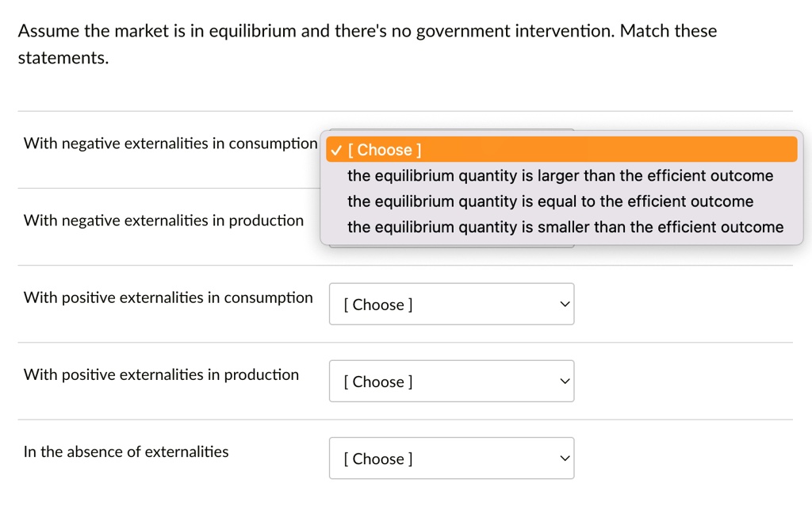Click the 'Assume the market is in equilibrium' question line
The image size is (812, 514).
coord(367,32)
